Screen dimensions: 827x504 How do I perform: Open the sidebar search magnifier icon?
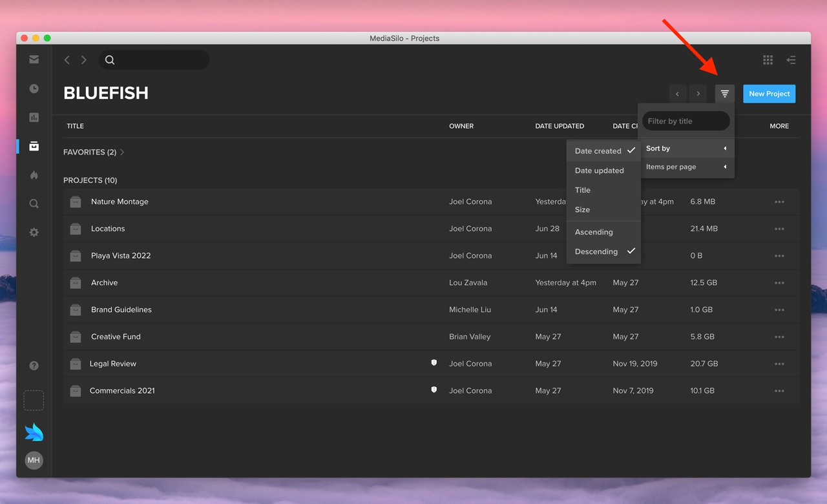34,204
